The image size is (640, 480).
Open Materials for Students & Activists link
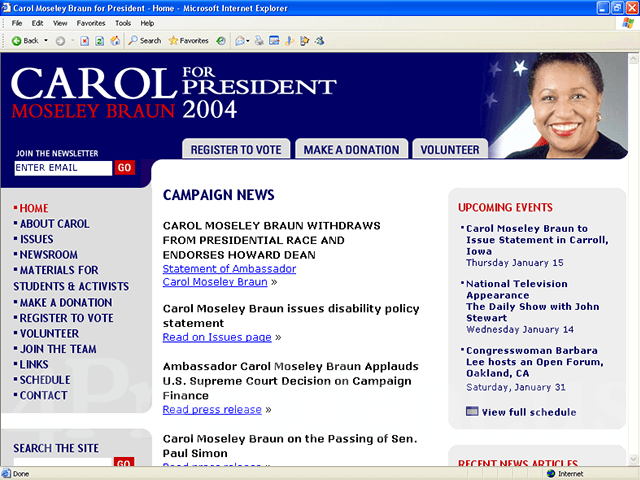pyautogui.click(x=71, y=278)
